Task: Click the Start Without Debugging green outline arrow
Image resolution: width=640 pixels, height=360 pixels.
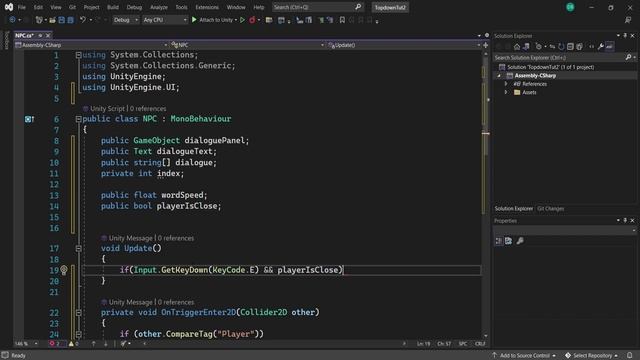Action: click(242, 20)
